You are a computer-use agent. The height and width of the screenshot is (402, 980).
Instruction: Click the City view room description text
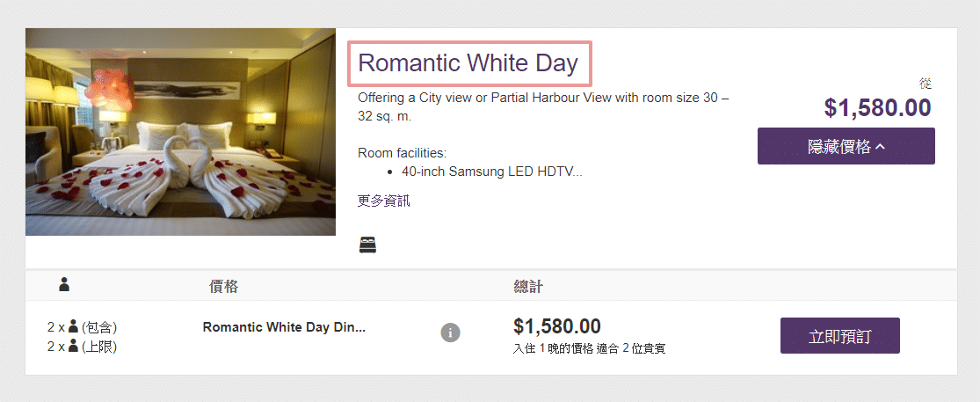(x=543, y=106)
